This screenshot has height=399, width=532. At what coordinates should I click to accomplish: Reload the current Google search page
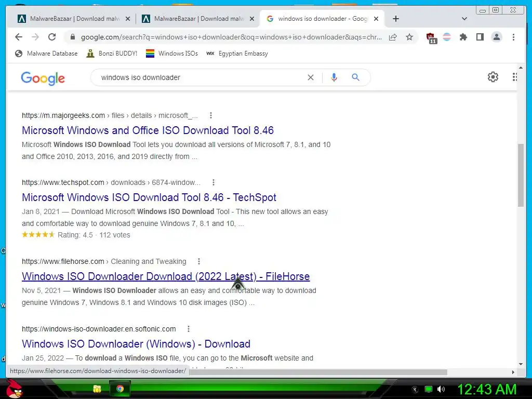click(52, 37)
